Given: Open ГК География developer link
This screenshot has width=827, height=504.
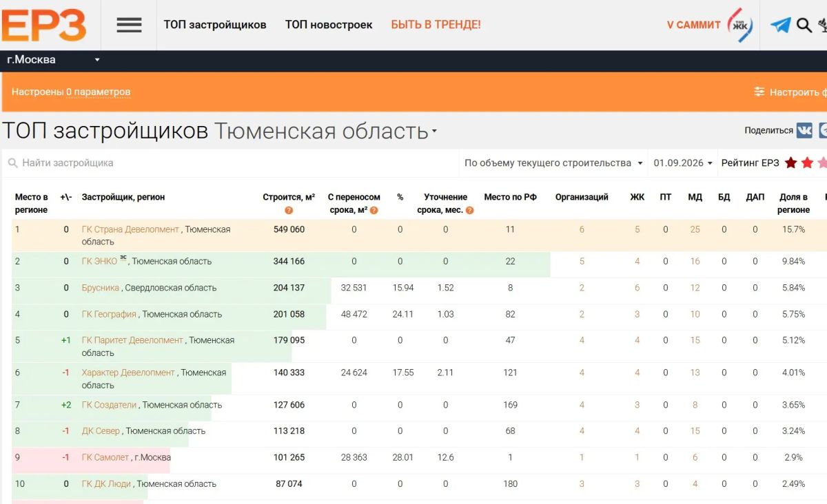Looking at the screenshot, I should pyautogui.click(x=109, y=314).
